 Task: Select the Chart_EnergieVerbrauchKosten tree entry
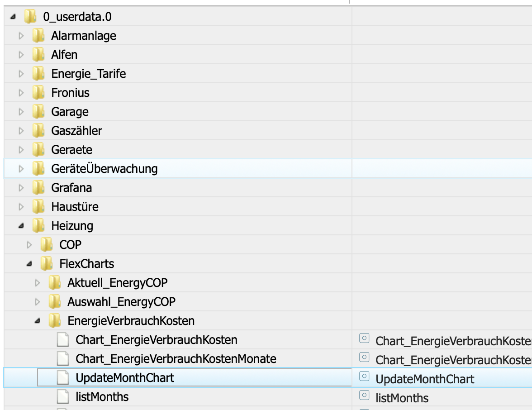(156, 340)
